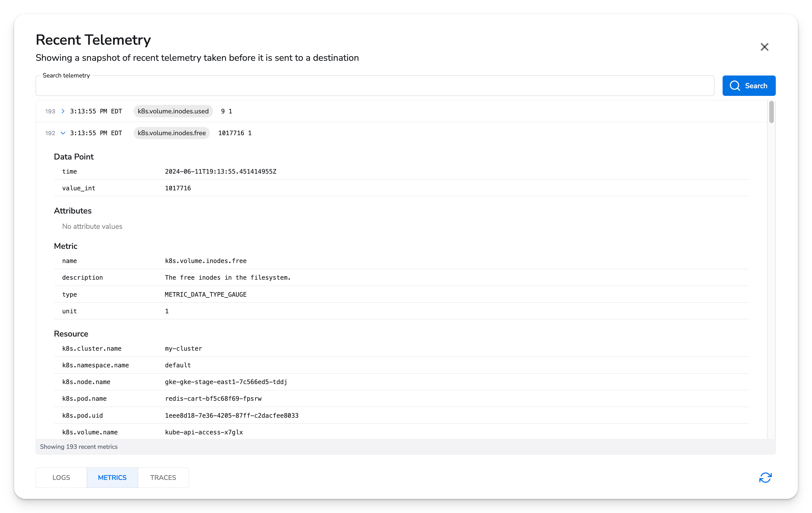Viewport: 812px width, 513px height.
Task: Click the Showing 193 recent metrics footer text
Action: click(79, 447)
